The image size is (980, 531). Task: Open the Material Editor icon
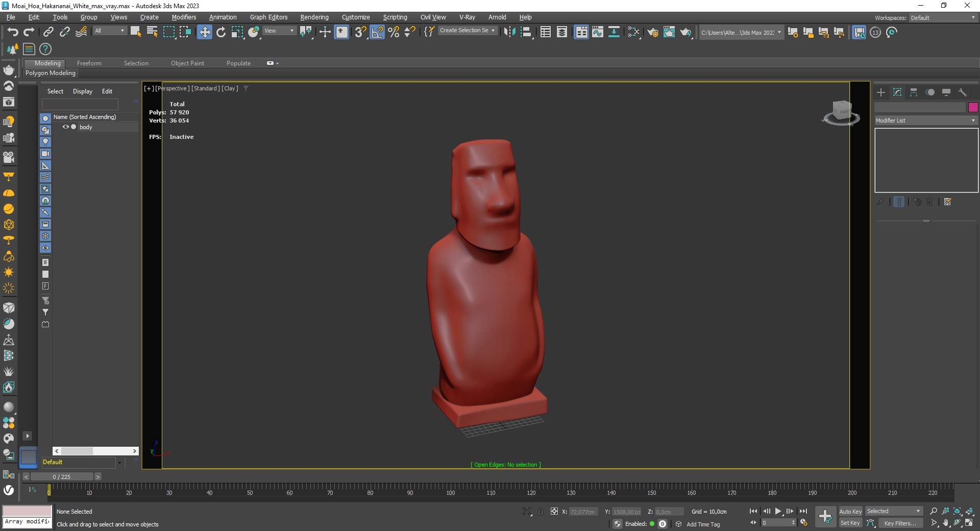[x=633, y=32]
